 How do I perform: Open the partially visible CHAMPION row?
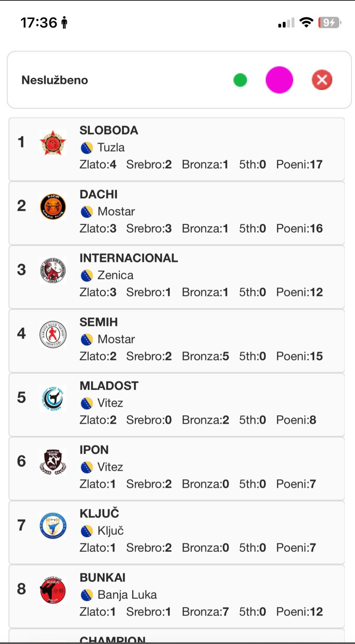click(x=112, y=639)
